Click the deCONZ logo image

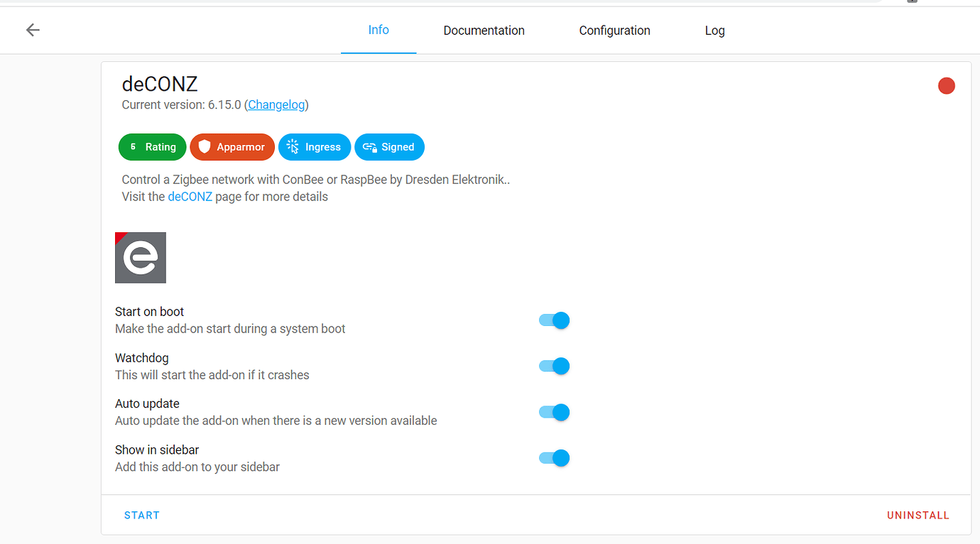pos(140,257)
